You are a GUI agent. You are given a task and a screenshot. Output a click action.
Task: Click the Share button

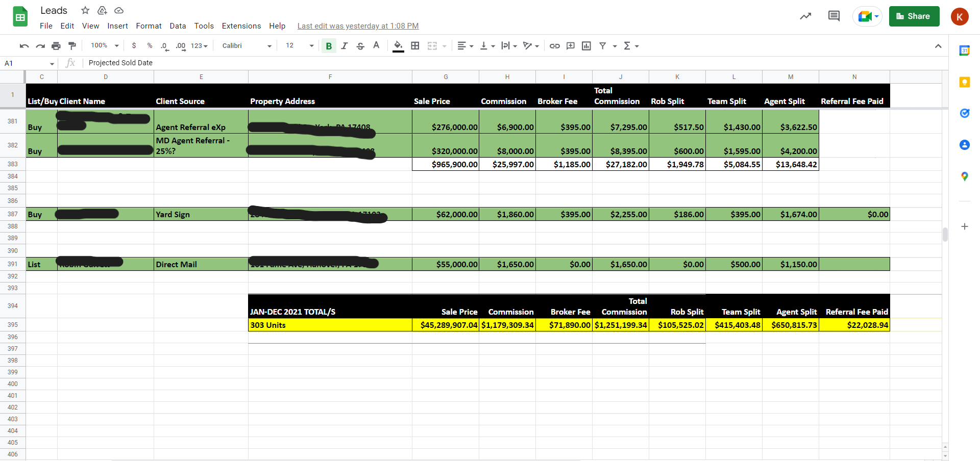[x=914, y=16]
